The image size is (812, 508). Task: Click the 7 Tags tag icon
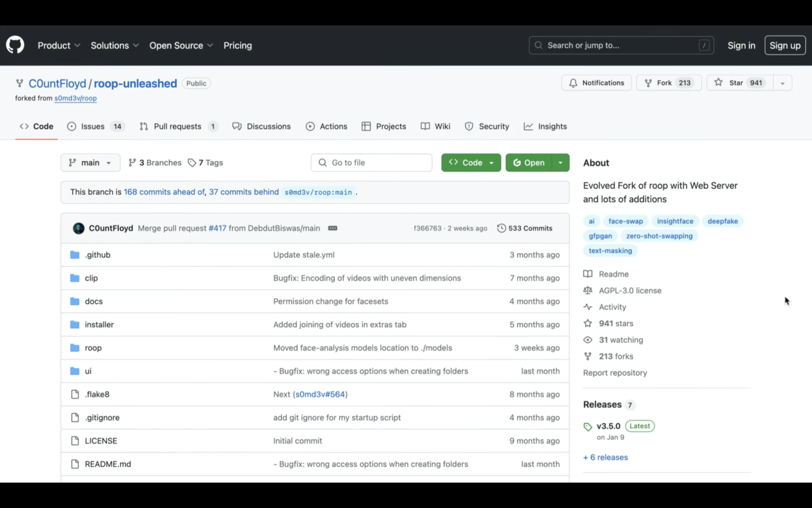[192, 163]
